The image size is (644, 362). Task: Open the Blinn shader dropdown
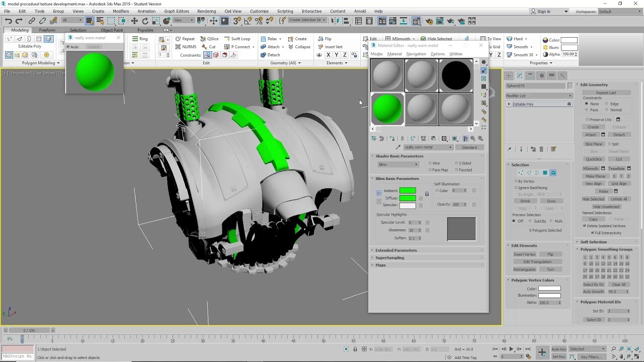coord(398,164)
